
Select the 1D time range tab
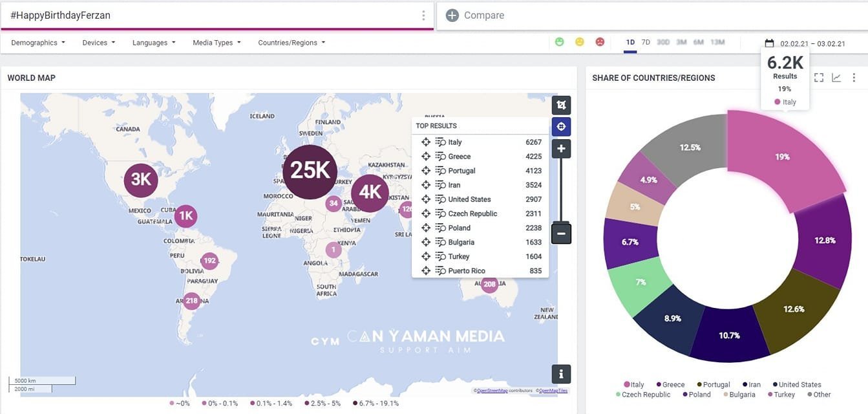pos(630,42)
